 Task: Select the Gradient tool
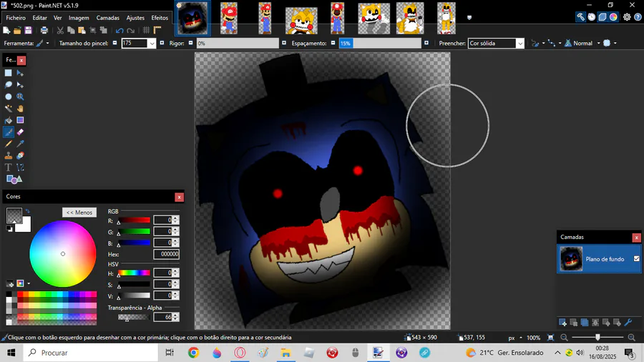(x=20, y=120)
